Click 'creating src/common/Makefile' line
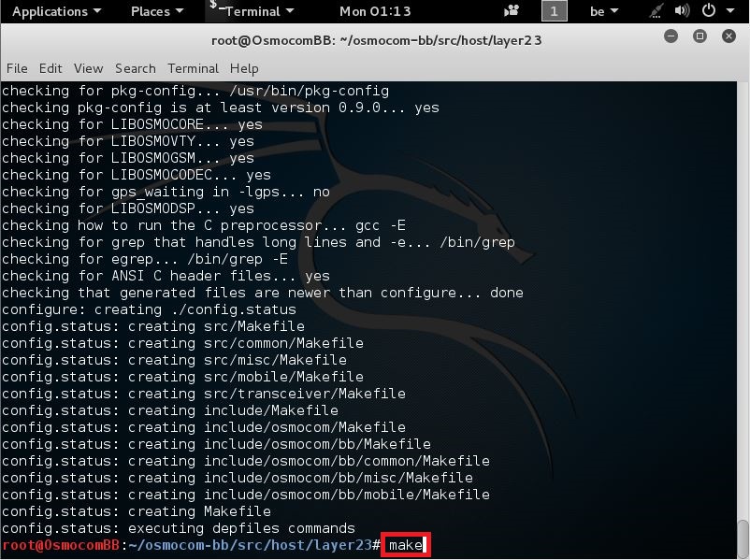750x560 pixels. coord(182,343)
